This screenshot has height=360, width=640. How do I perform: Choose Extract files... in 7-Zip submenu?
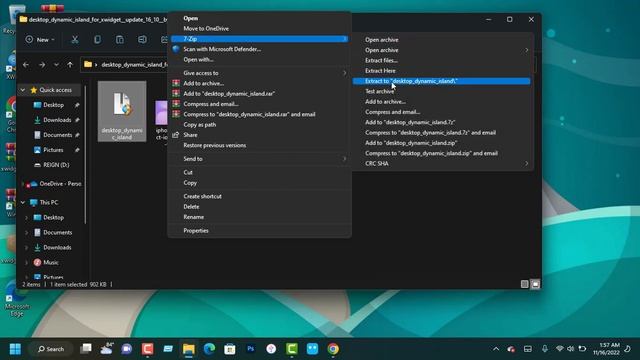[442, 60]
